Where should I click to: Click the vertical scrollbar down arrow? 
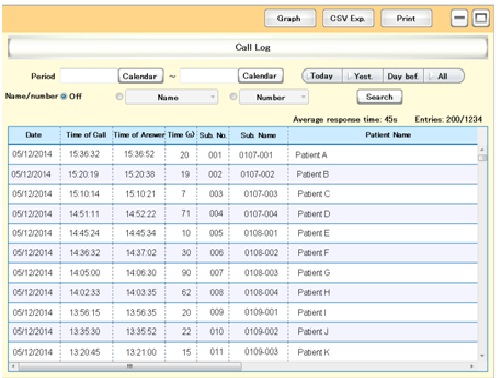(482, 356)
